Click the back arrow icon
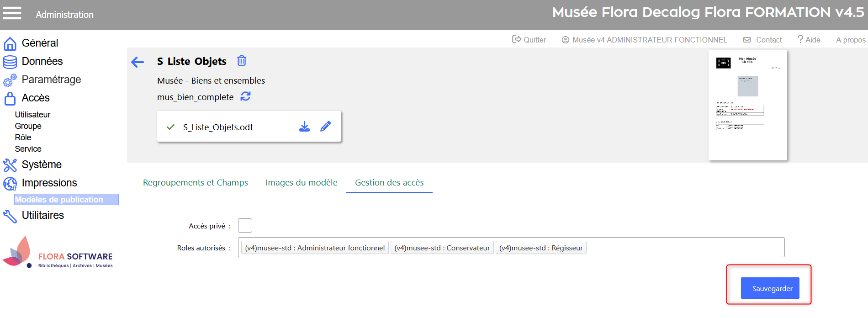 (x=138, y=62)
